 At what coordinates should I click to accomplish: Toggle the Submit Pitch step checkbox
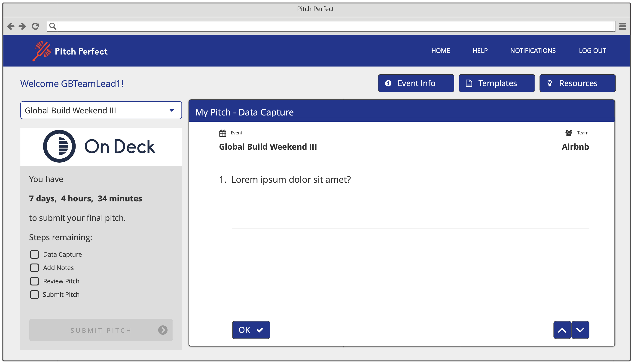coord(34,294)
